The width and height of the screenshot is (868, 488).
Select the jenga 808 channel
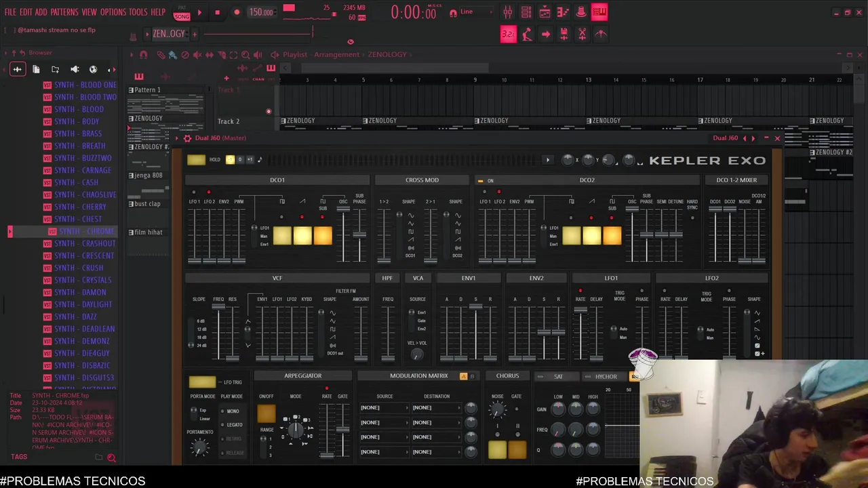pyautogui.click(x=148, y=176)
